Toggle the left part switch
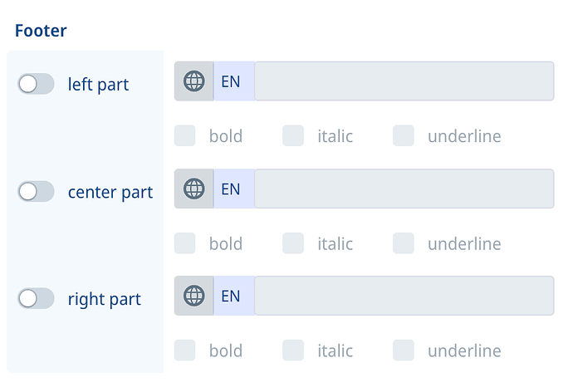573x392 pixels. 37,84
